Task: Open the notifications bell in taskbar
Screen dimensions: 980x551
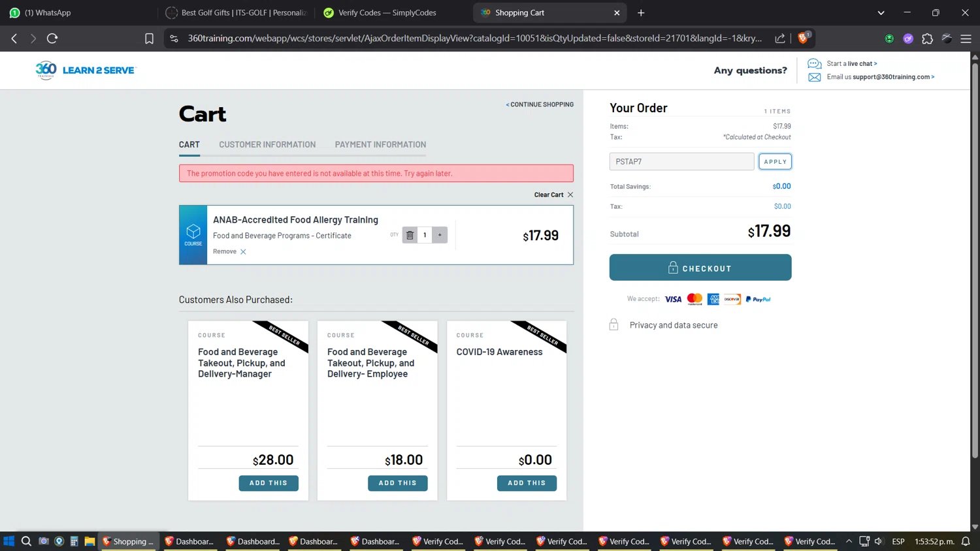Action: (966, 541)
